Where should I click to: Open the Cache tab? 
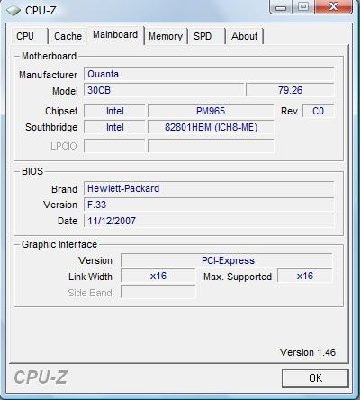click(x=68, y=36)
